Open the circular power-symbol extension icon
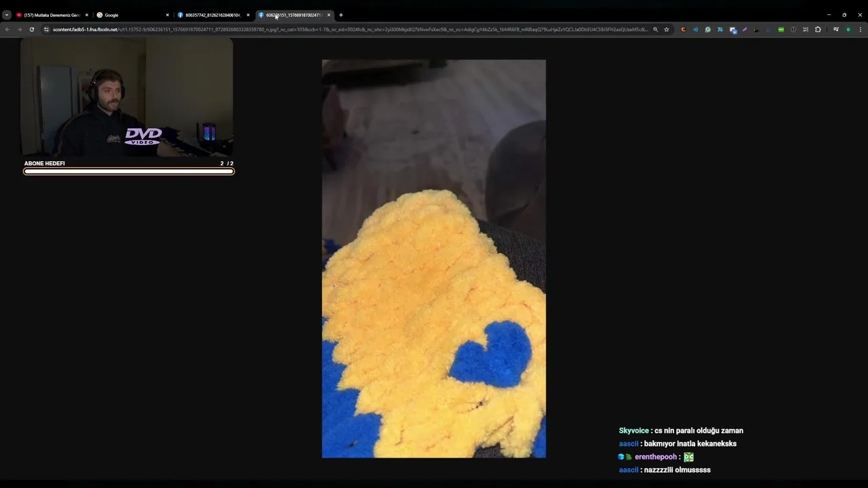This screenshot has width=868, height=488. (x=793, y=29)
